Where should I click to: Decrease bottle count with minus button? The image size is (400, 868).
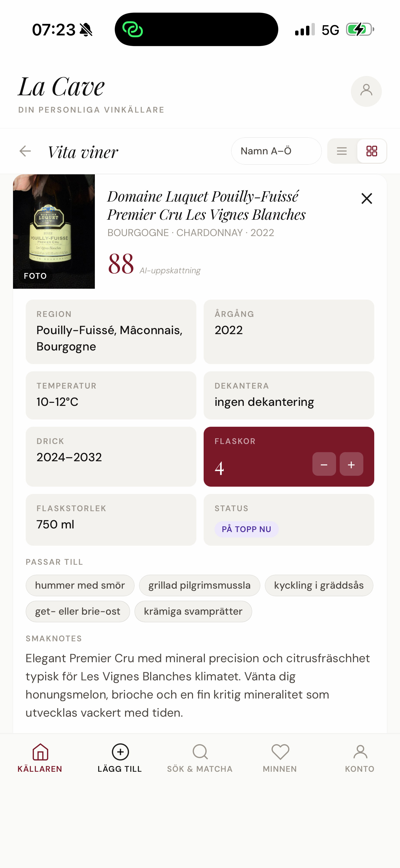coord(324,464)
